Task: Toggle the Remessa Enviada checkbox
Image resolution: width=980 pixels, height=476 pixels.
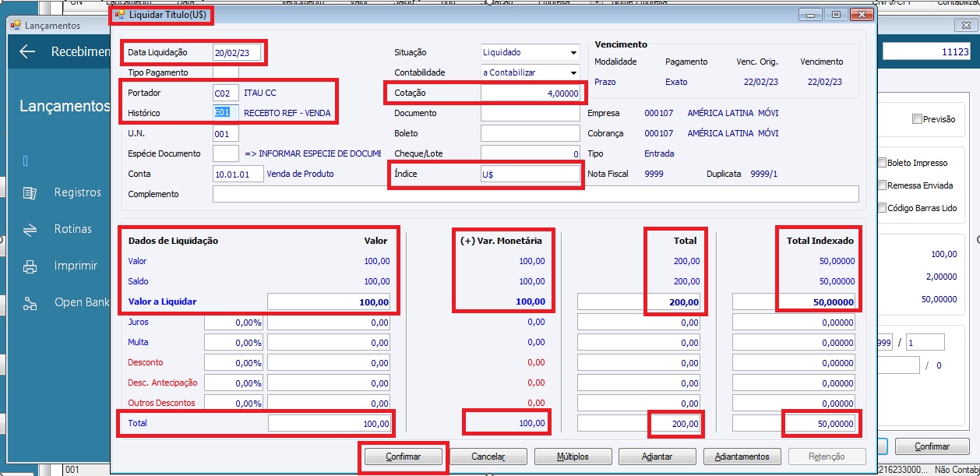Action: 882,185
